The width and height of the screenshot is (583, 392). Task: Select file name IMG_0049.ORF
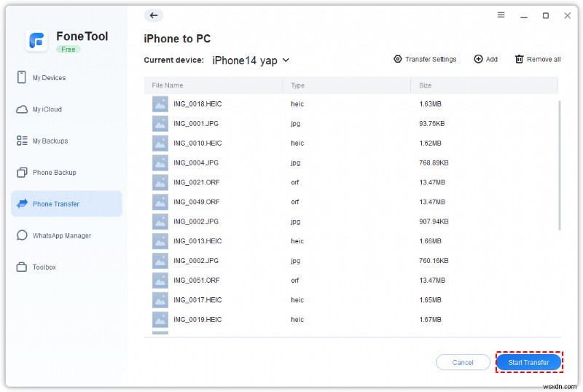click(x=196, y=202)
